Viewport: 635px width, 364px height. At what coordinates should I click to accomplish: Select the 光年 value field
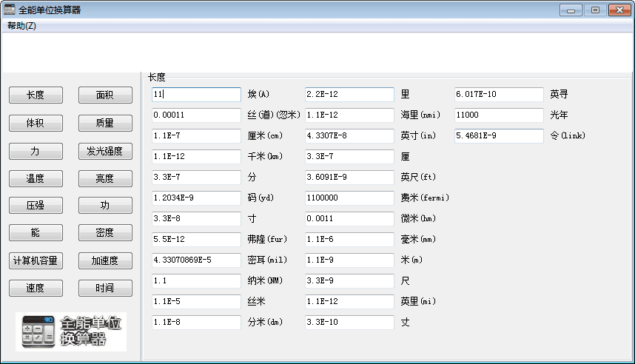[x=499, y=115]
